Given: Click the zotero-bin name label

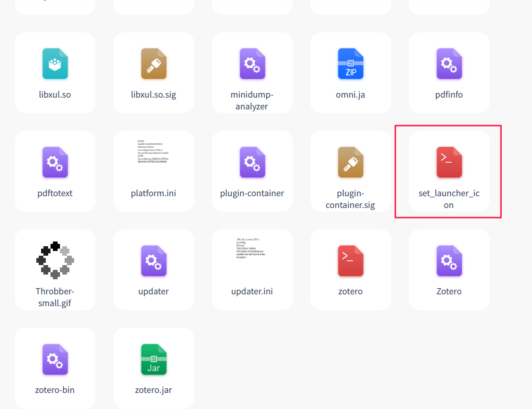Looking at the screenshot, I should click(x=55, y=390).
